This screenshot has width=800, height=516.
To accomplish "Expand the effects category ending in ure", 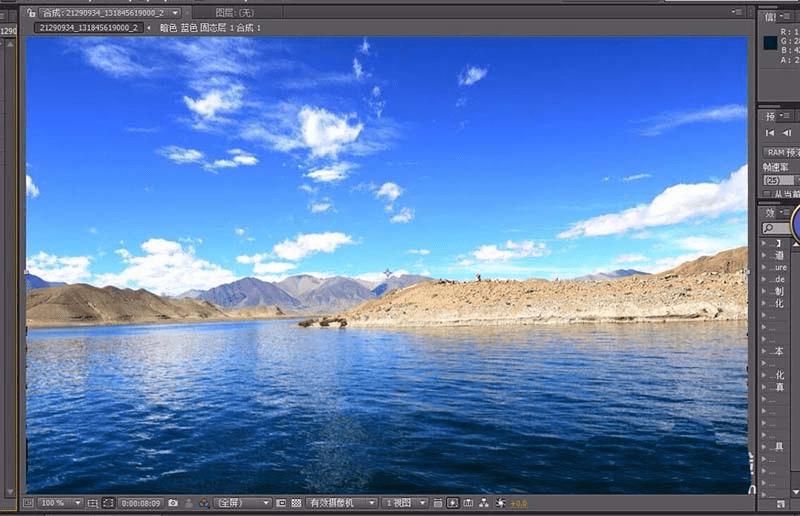I will (764, 267).
